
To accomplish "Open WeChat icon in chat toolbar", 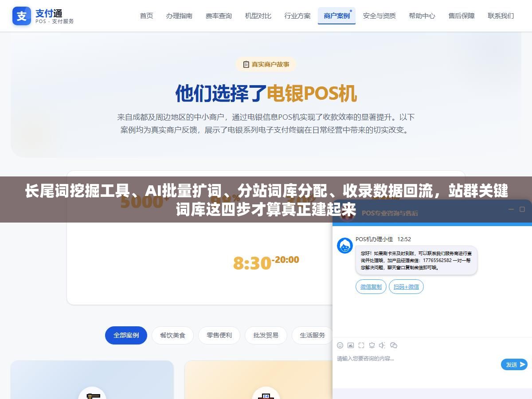I will (393, 345).
